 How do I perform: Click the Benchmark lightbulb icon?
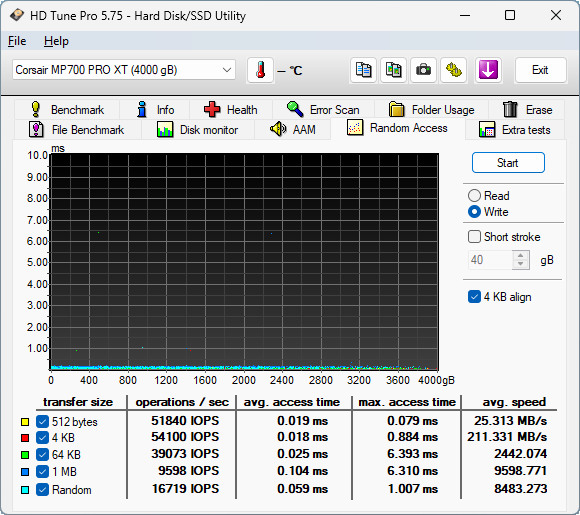[36, 110]
